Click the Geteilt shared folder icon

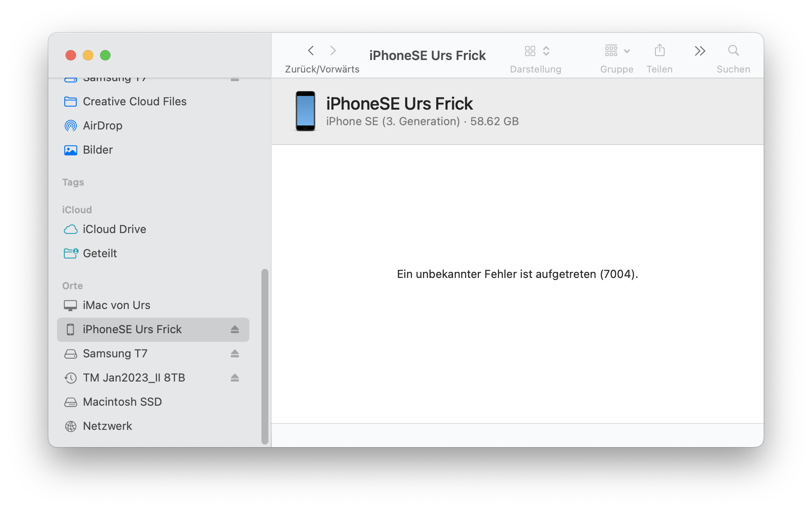click(71, 253)
